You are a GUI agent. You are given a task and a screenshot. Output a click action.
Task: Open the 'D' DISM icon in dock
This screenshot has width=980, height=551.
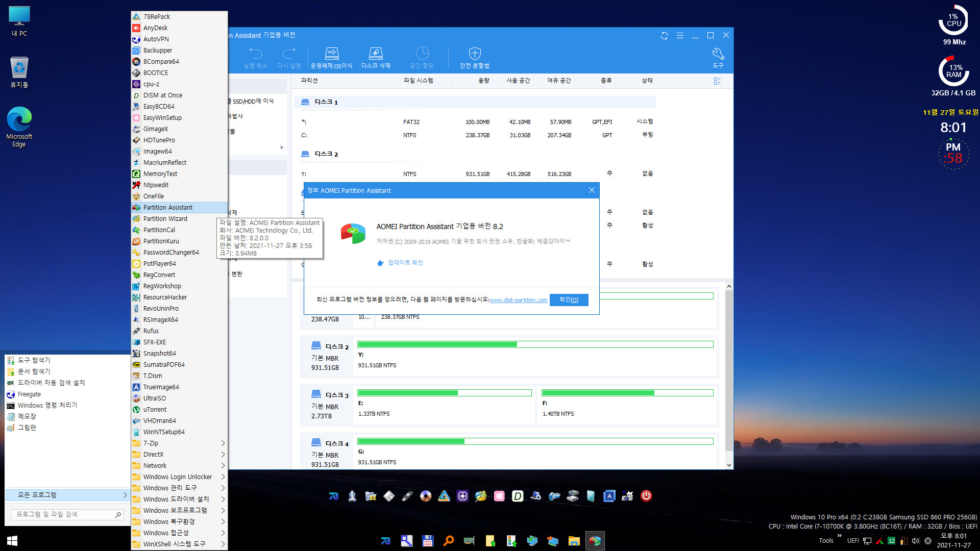click(x=518, y=496)
